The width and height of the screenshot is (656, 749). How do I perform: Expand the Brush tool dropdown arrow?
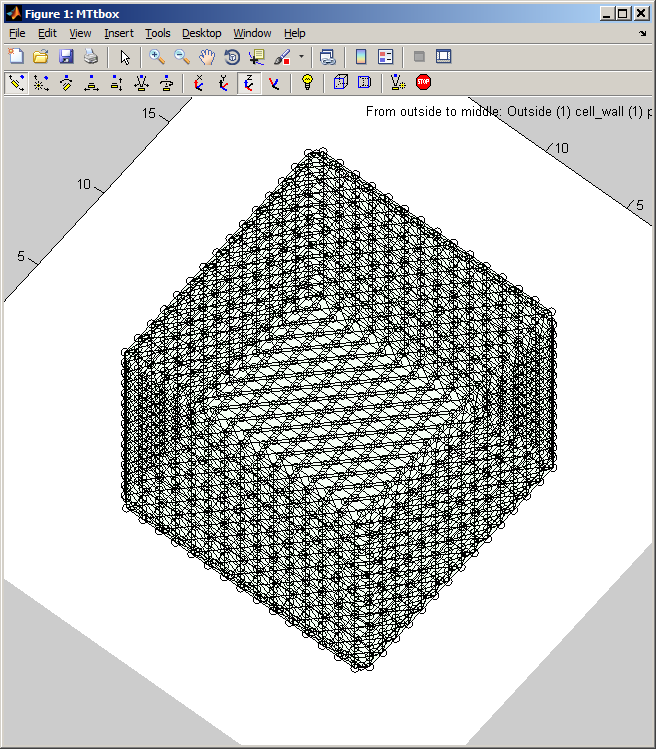300,57
